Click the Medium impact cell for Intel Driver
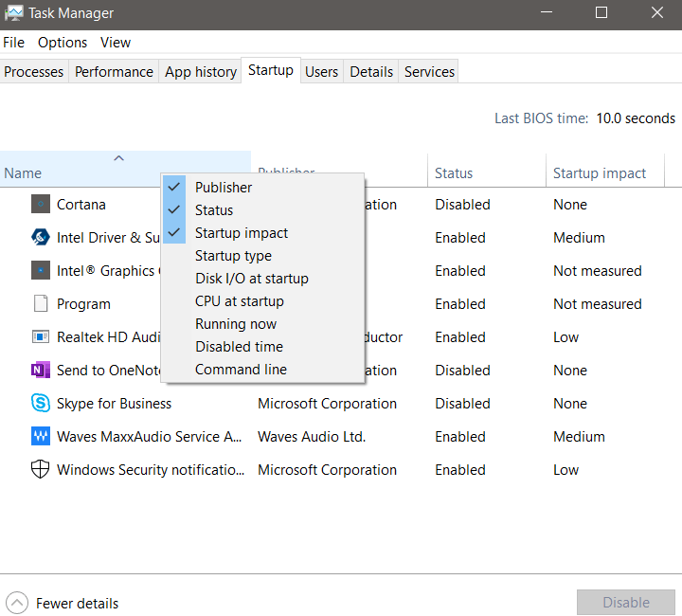Screen dimensions: 682x616 point(579,238)
